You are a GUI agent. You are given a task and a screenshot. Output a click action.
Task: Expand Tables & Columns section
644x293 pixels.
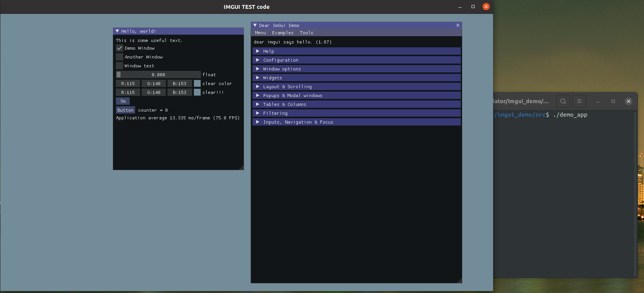coord(357,104)
